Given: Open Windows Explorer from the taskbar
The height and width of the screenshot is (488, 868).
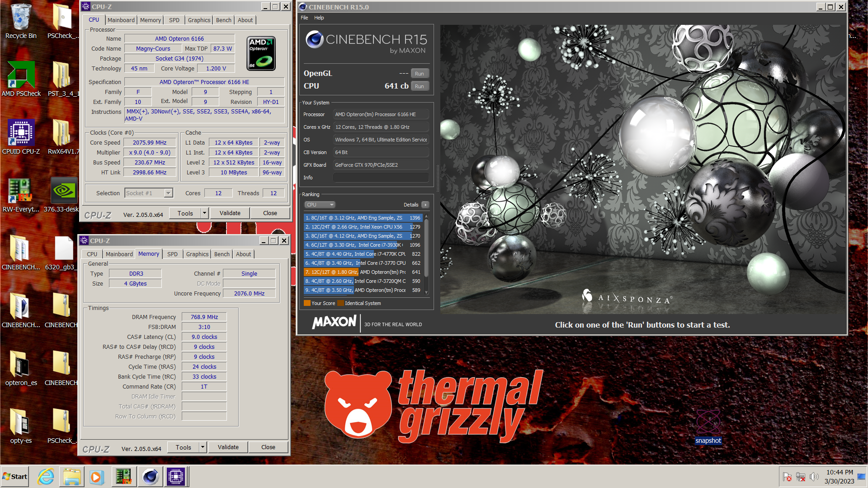Looking at the screenshot, I should (71, 477).
